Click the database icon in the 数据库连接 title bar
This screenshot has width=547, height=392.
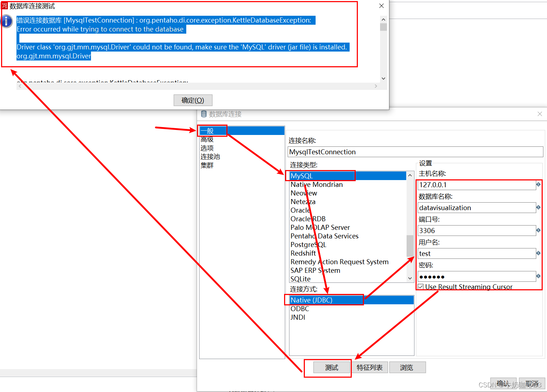(x=204, y=114)
